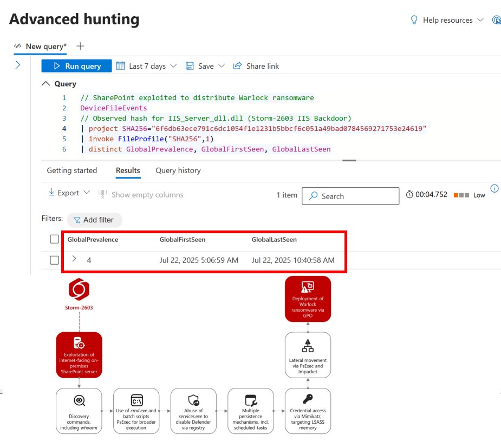Switch to the Query history tab
The width and height of the screenshot is (501, 448).
pos(178,170)
